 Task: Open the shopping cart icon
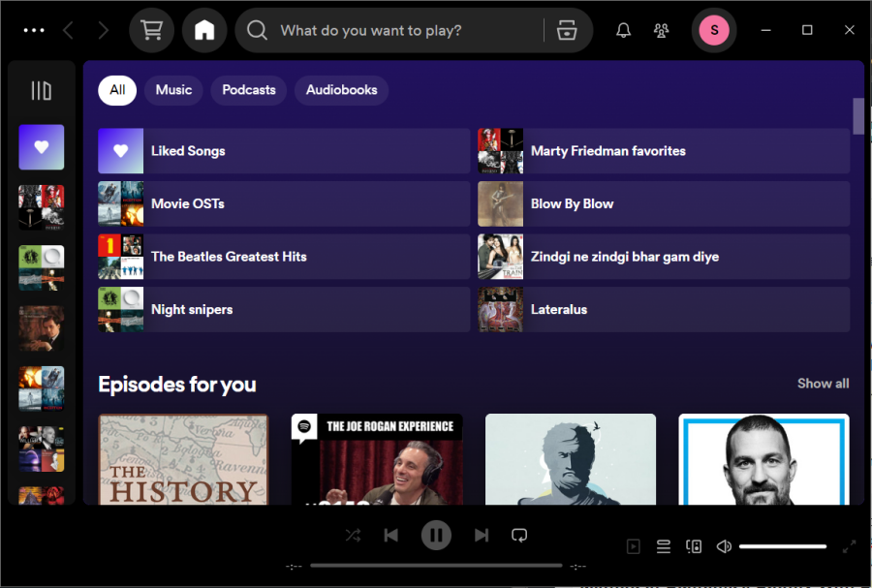point(151,30)
